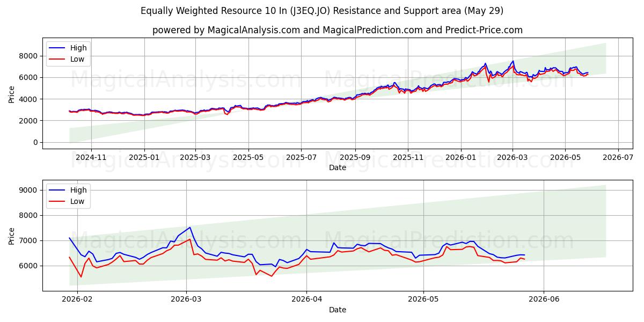Click the 2026-03 tick label in zoomed chart
The height and width of the screenshot is (322, 644).
click(186, 299)
